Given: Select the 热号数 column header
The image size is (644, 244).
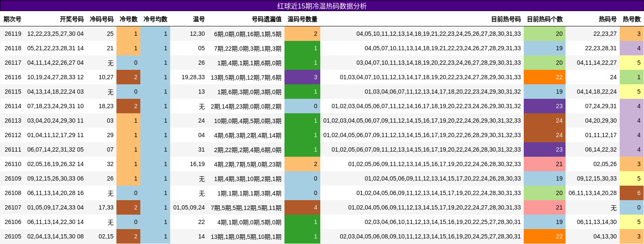Looking at the screenshot, I should tap(632, 19).
